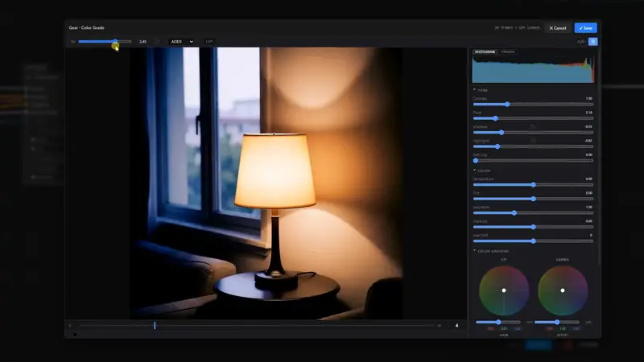The image size is (644, 362).
Task: Adjust the Saturation slider
Action: (x=533, y=212)
